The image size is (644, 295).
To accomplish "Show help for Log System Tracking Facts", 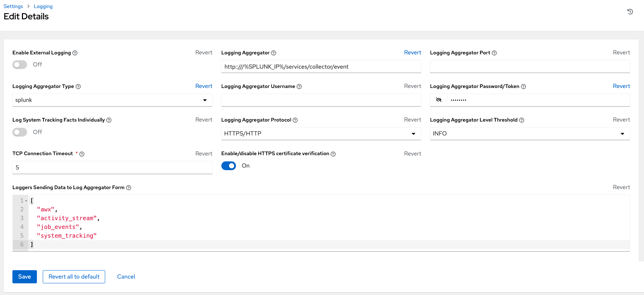I will [x=109, y=120].
